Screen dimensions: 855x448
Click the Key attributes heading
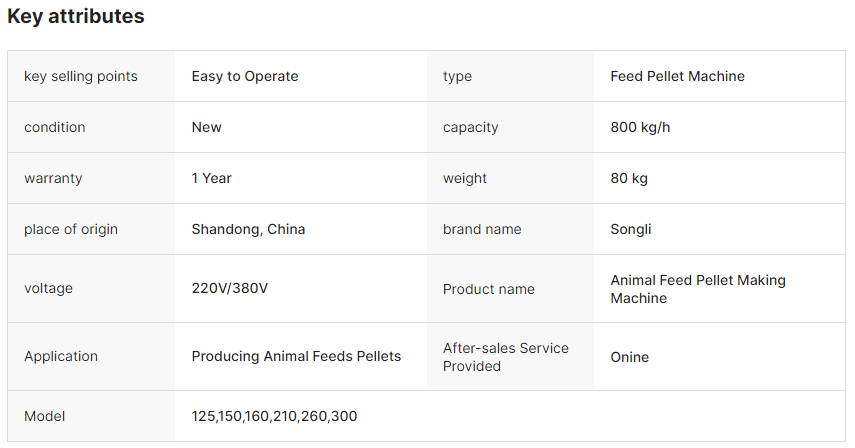(x=76, y=16)
